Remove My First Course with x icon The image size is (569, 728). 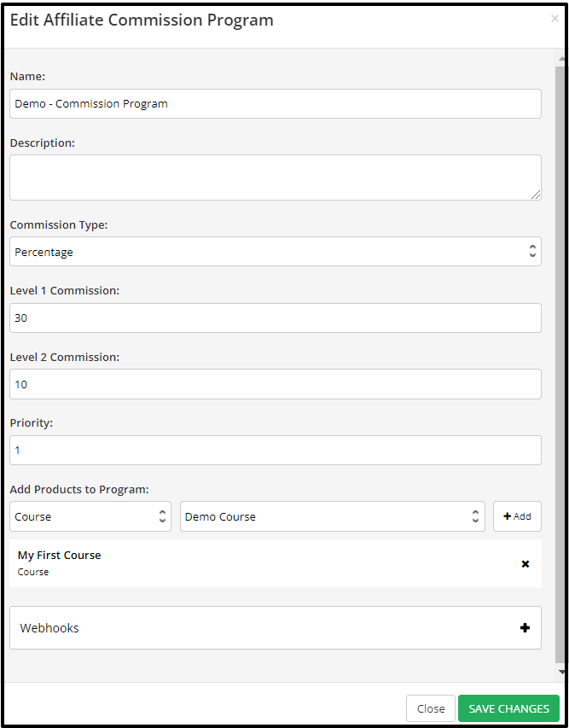525,564
